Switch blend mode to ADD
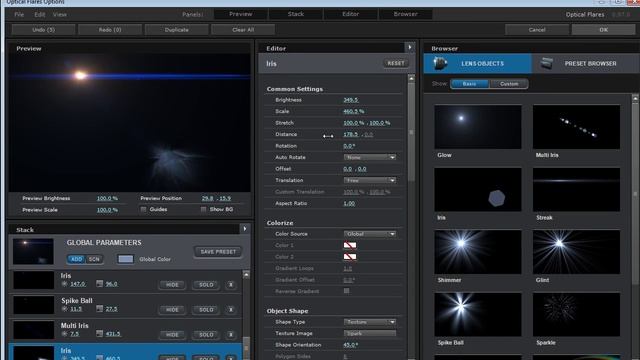Screen dimensions: 640x360 pos(76,259)
